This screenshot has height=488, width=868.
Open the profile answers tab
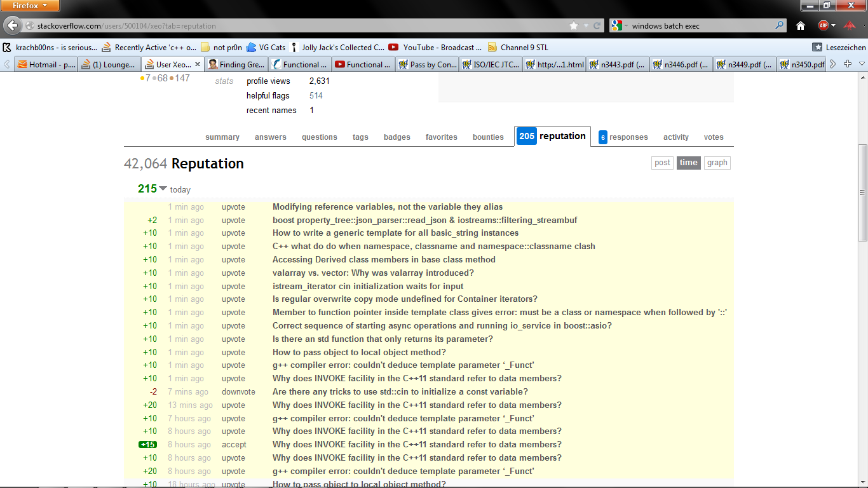point(271,137)
